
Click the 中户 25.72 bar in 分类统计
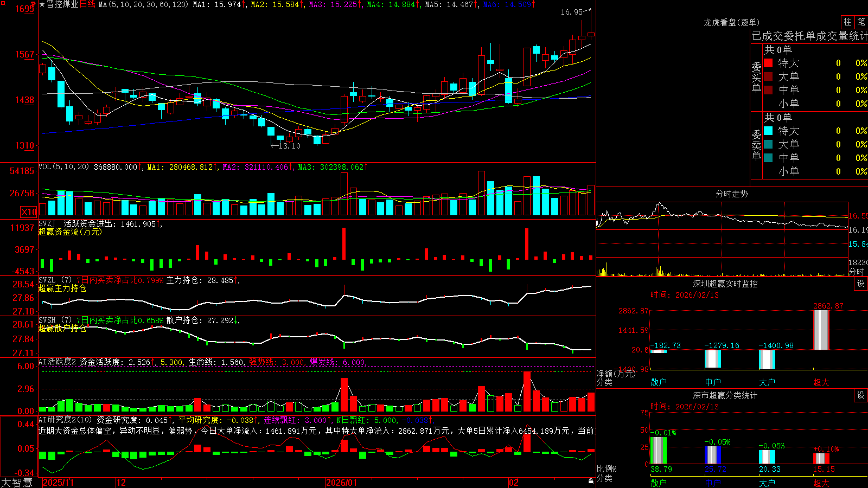[x=713, y=455]
